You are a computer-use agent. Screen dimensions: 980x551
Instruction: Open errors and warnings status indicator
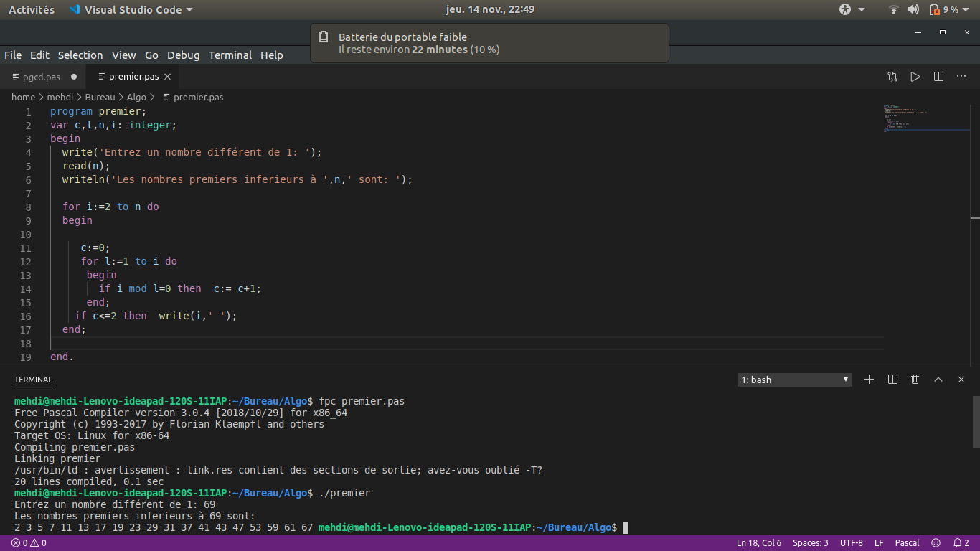(29, 543)
